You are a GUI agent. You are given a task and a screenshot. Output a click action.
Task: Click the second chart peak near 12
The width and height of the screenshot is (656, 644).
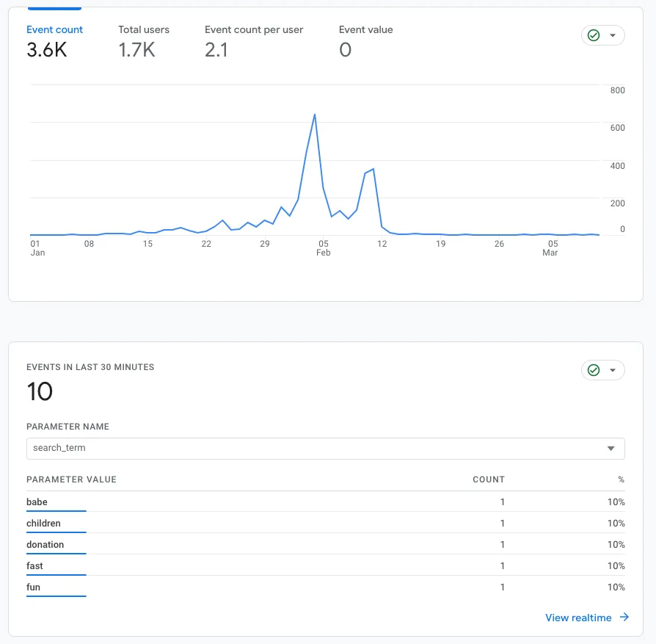tap(373, 169)
